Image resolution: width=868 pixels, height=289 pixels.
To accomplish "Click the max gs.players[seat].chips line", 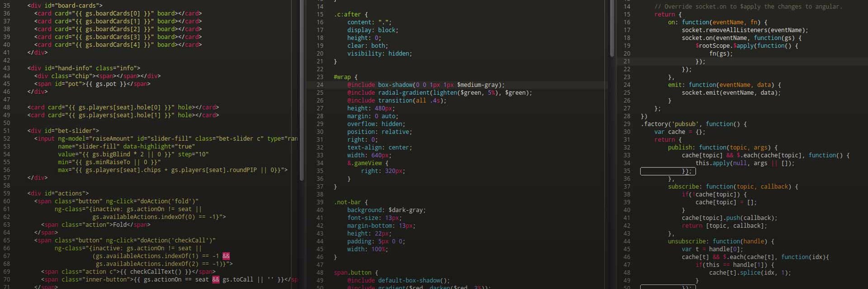I will (x=173, y=170).
